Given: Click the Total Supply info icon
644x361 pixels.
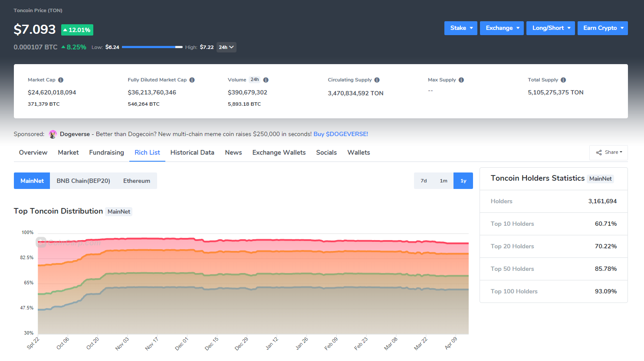Looking at the screenshot, I should pos(563,80).
